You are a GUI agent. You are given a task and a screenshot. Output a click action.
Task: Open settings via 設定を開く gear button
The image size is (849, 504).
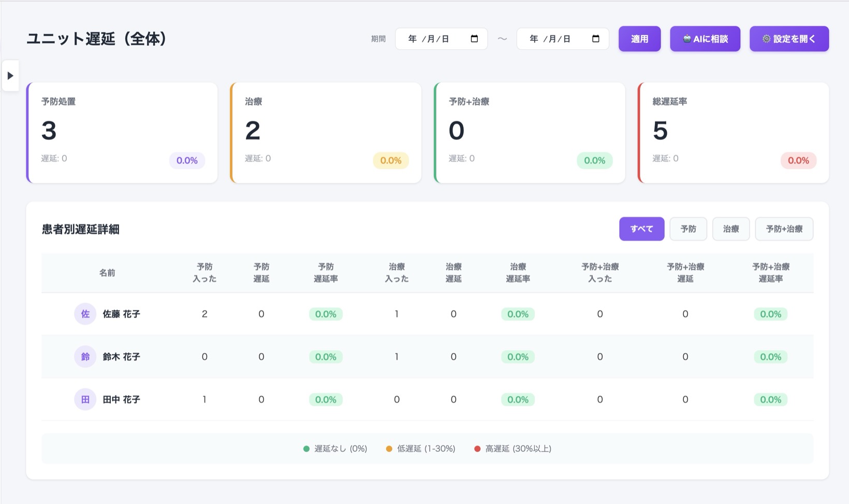coord(789,39)
